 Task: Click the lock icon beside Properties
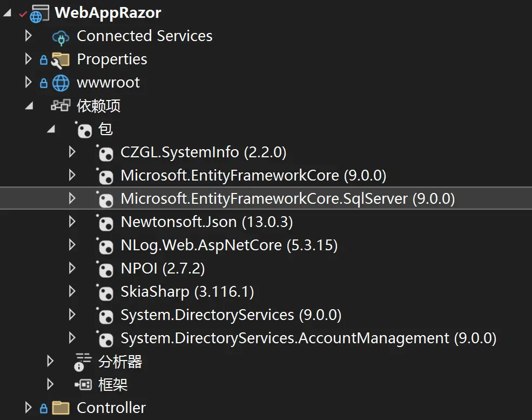tap(43, 60)
